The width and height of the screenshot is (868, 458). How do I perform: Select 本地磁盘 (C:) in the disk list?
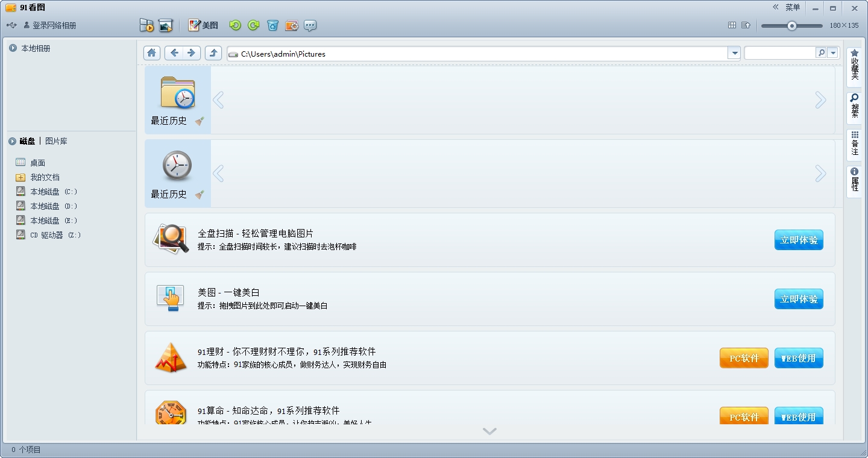coord(54,192)
